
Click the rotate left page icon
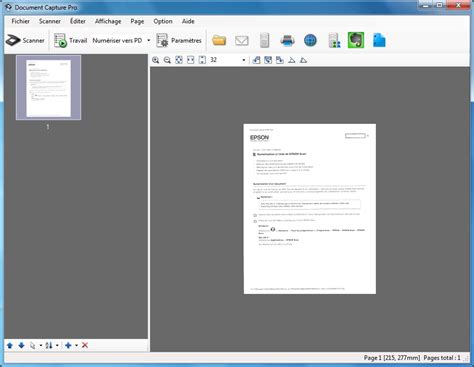tap(256, 60)
